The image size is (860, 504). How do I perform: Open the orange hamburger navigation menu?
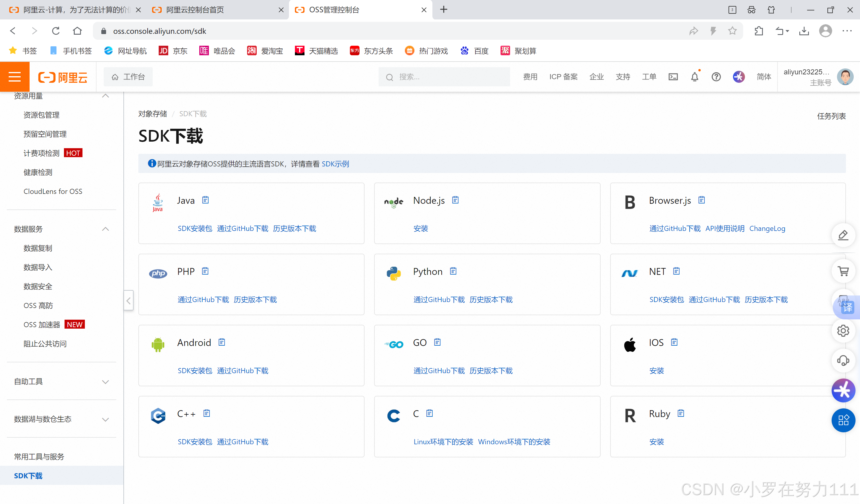(15, 77)
